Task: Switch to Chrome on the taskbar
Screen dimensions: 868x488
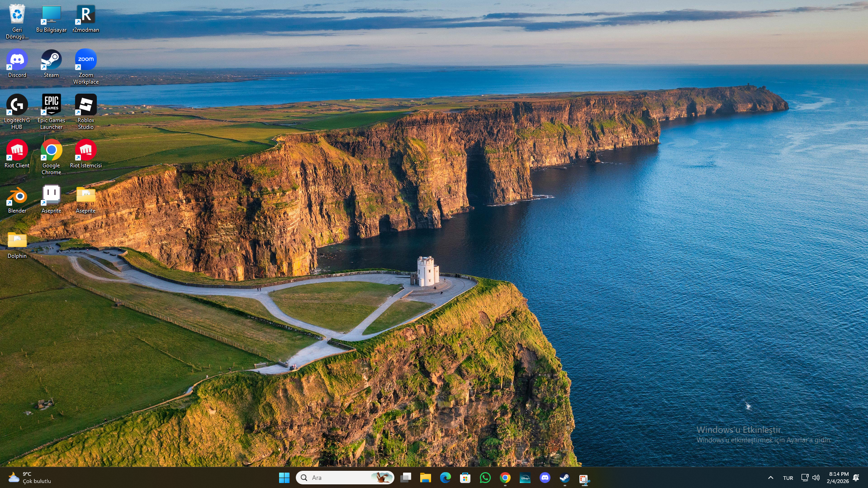Action: (505, 478)
